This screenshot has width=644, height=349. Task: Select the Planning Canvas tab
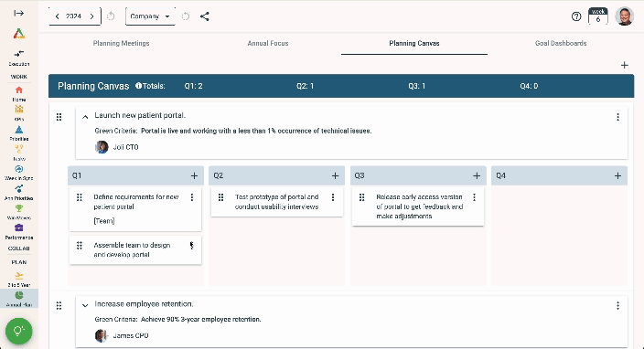point(414,43)
